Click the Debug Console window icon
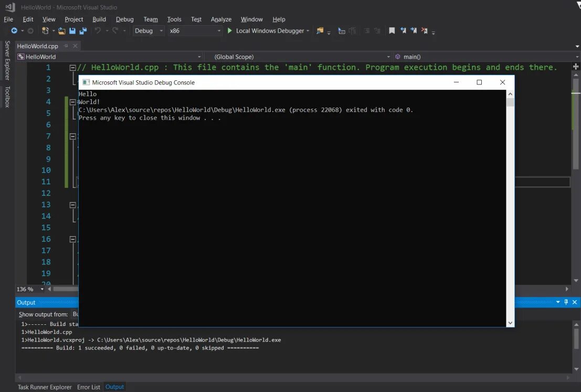The image size is (581, 392). pos(86,82)
